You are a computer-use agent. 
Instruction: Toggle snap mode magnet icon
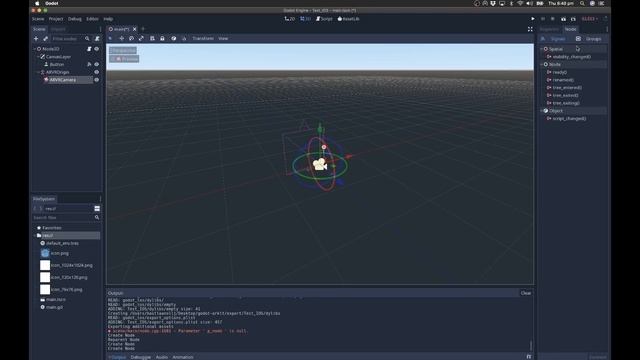coord(184,38)
